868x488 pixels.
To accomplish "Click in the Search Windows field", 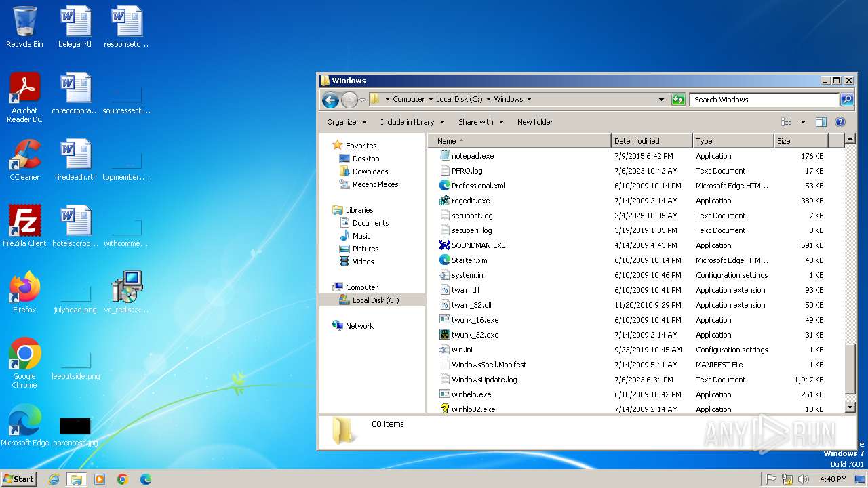I will (765, 100).
